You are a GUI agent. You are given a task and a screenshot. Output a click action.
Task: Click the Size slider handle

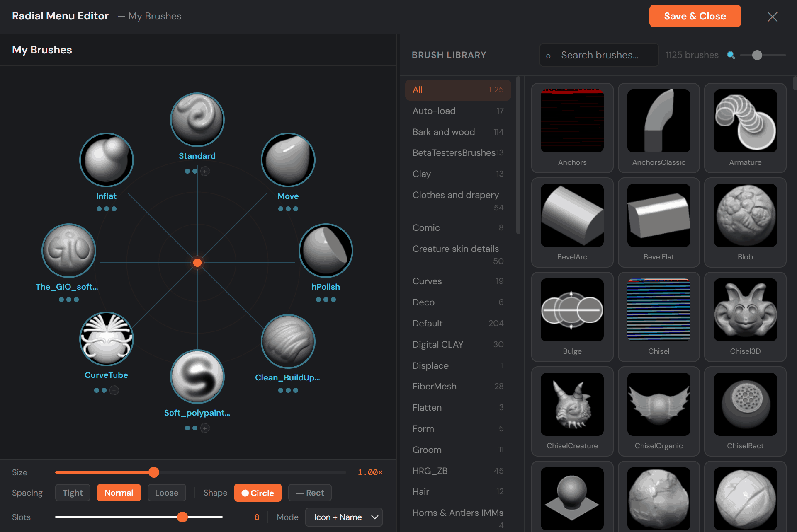[x=154, y=472]
